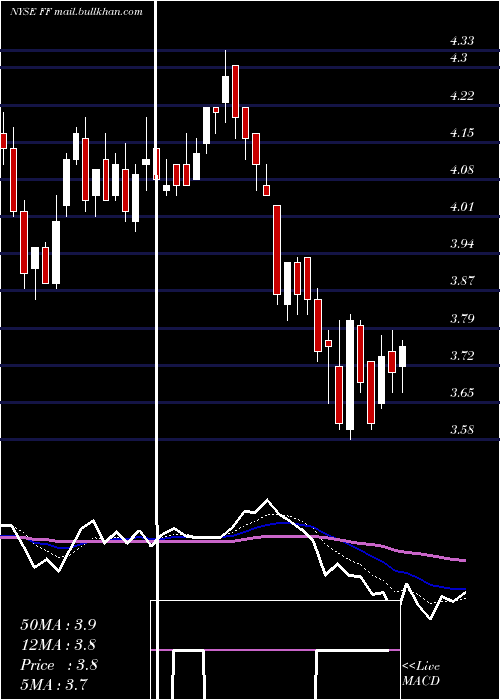
Task: Click the 3.72 price axis label
Action: [x=462, y=356]
